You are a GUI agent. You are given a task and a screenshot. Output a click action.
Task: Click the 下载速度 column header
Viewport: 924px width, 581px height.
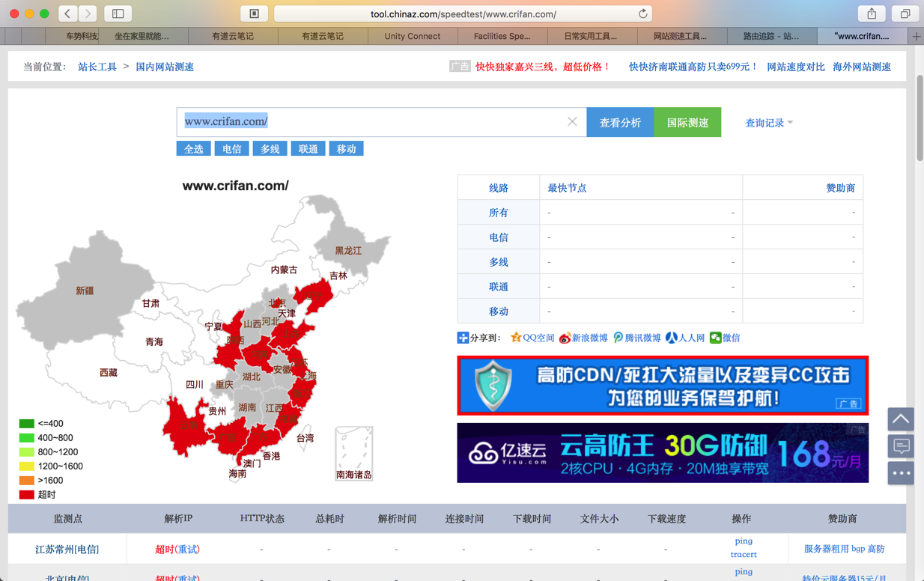[x=666, y=518]
